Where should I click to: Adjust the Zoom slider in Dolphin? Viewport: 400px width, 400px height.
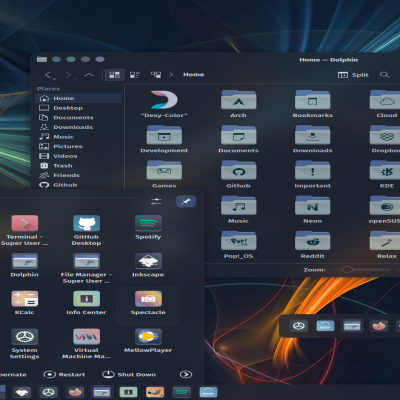(x=360, y=269)
